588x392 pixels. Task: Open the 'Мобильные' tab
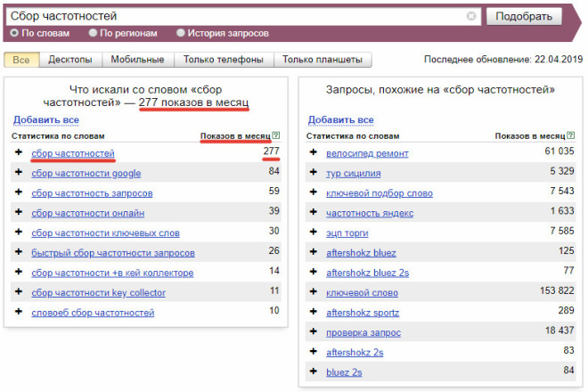[x=136, y=61]
